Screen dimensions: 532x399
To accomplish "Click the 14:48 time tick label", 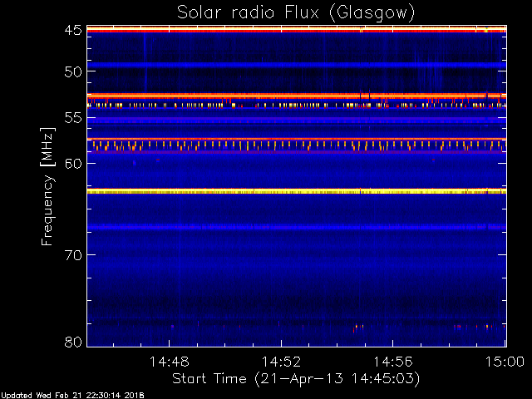I will (169, 362).
